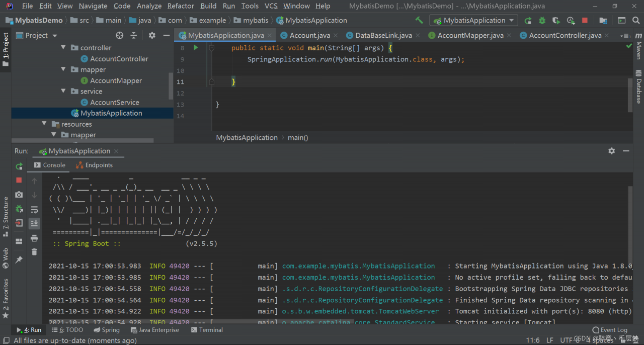Screen dimensions: 644x345
Task: Stop the app using Run panel red square
Action: [19, 180]
